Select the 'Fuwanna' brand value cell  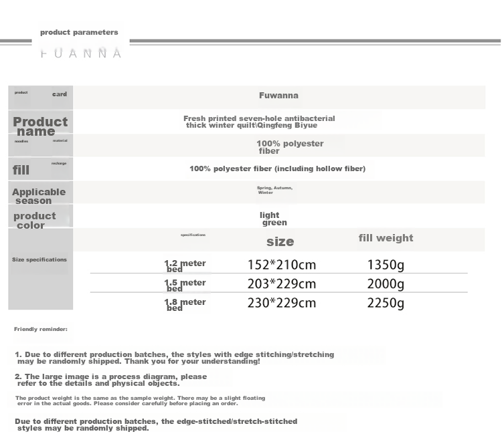(x=278, y=96)
